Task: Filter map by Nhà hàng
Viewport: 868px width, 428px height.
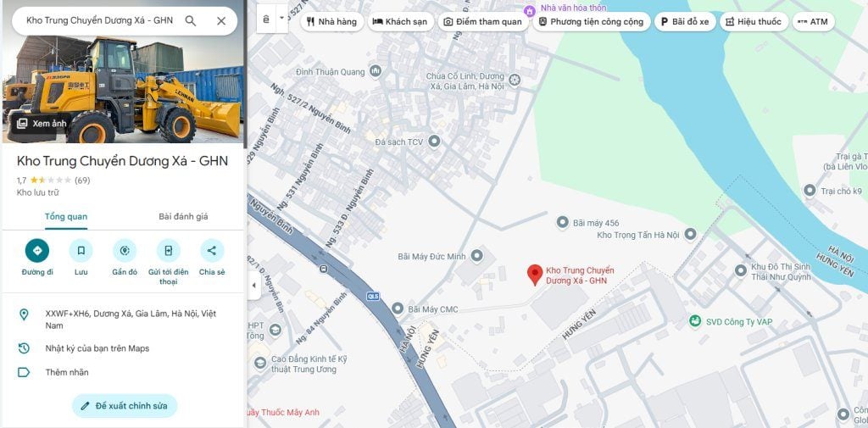Action: coord(332,22)
